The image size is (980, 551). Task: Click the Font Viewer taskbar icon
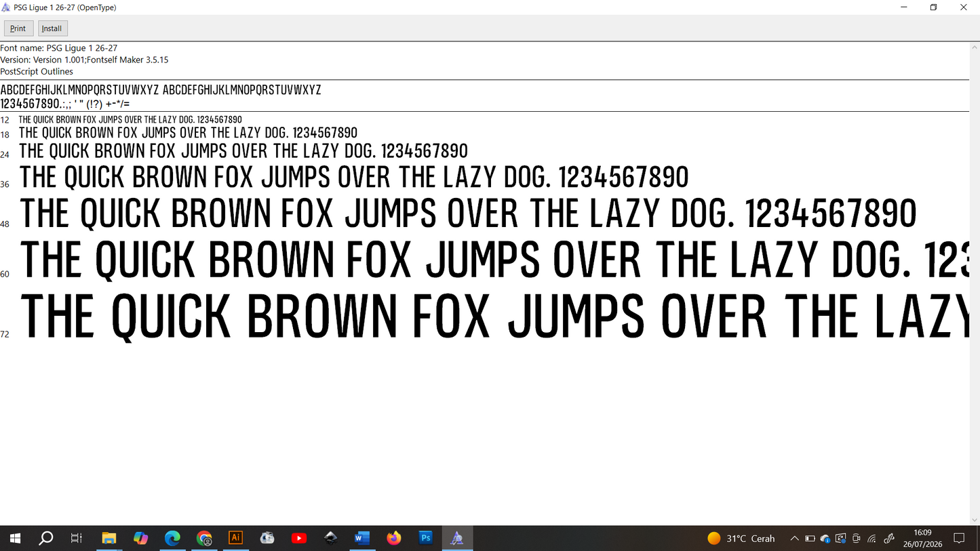[x=457, y=538]
